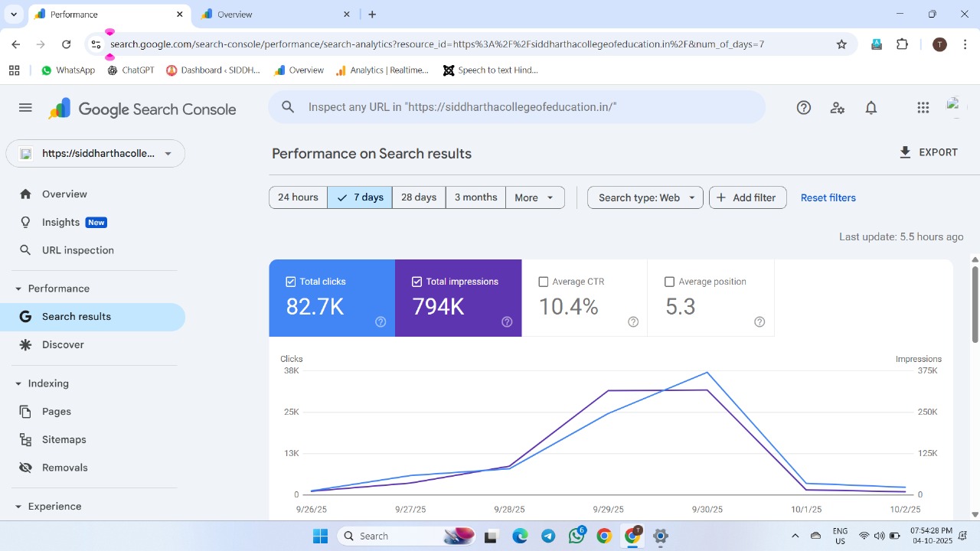Screen dimensions: 980x551
Task: Open the main hamburger menu
Action: point(25,108)
